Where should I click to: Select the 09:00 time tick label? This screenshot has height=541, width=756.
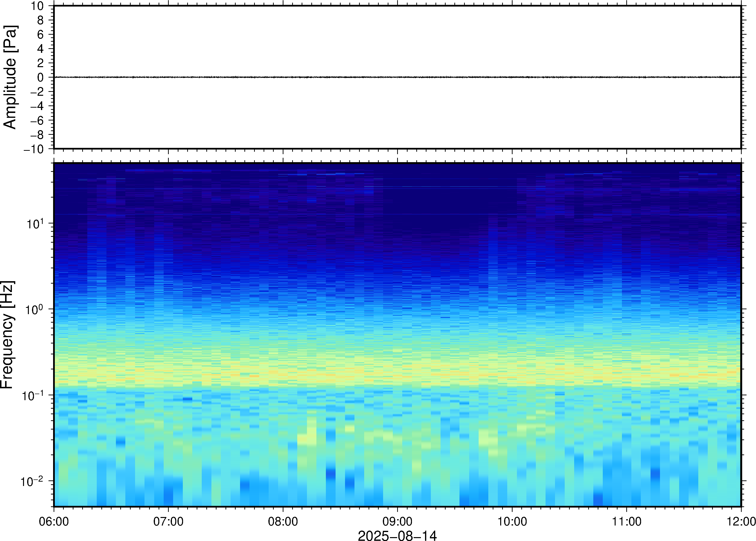pos(397,521)
